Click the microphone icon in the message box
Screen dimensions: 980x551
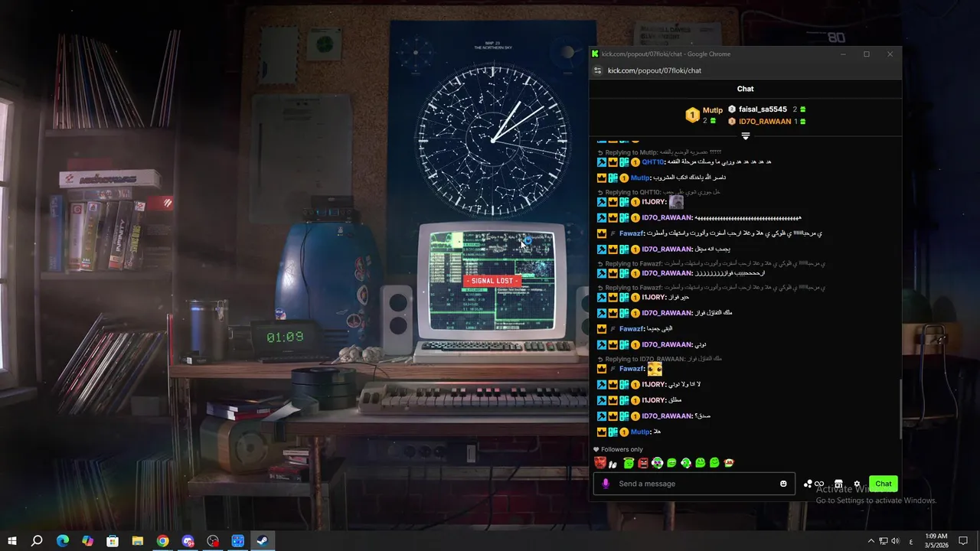pyautogui.click(x=606, y=484)
